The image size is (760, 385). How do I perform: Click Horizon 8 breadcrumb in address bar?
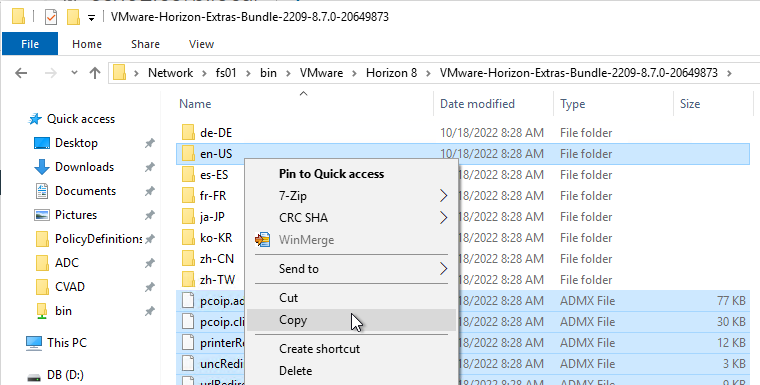(391, 73)
